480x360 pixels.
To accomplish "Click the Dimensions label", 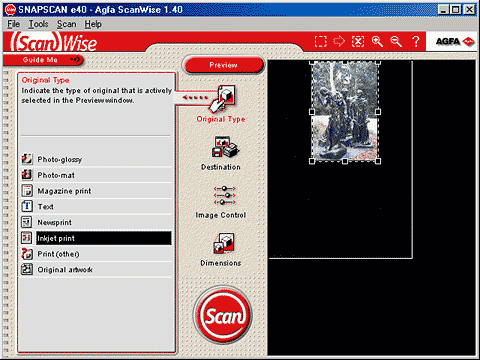I will 221,263.
